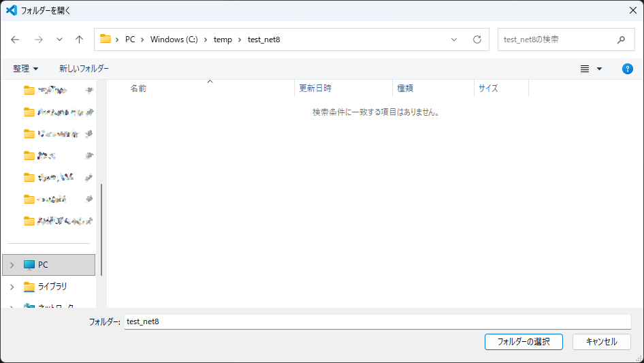
Task: Click 新しいフォルダー in the toolbar
Action: (x=84, y=69)
